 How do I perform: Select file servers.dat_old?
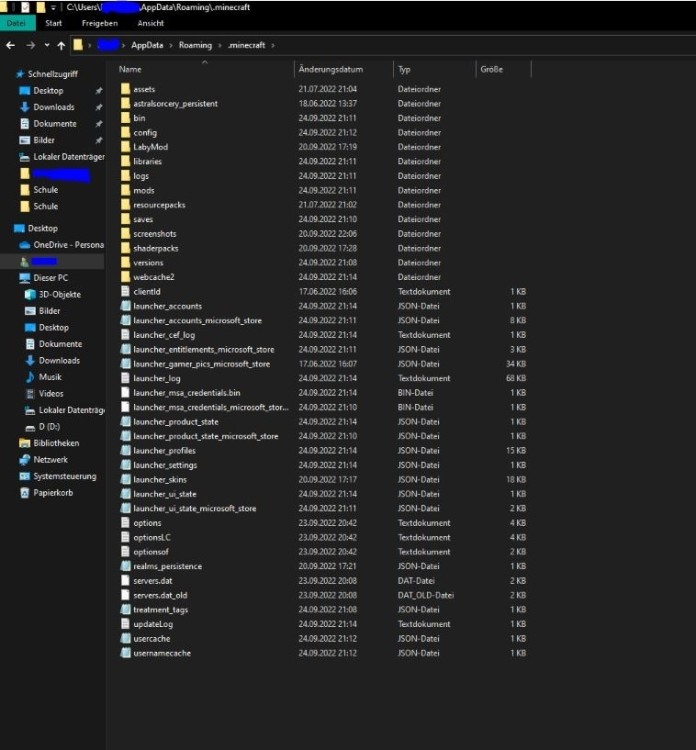[x=160, y=595]
